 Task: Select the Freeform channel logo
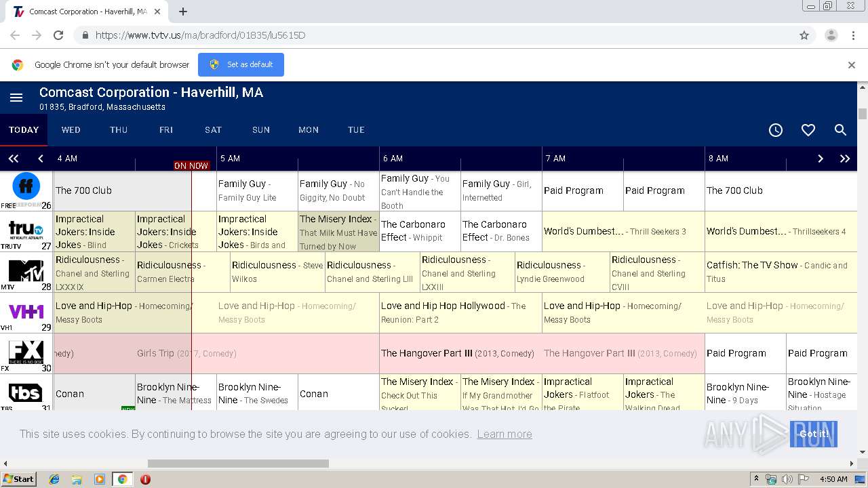click(x=26, y=187)
